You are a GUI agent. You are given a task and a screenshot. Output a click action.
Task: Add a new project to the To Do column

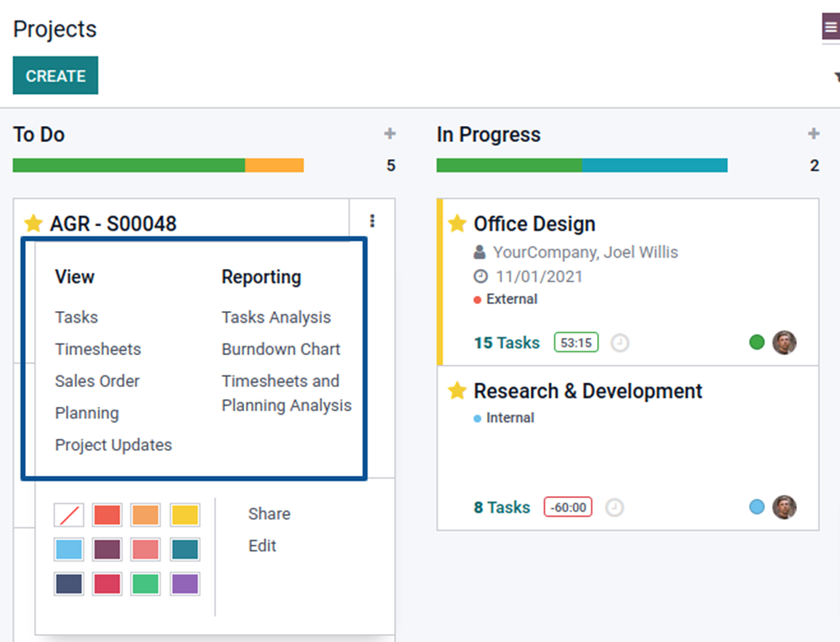(390, 132)
